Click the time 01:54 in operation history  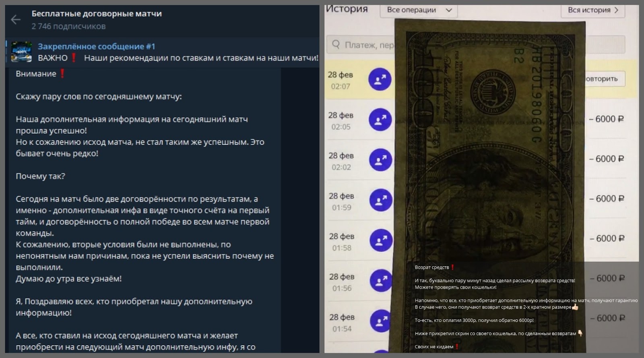[x=342, y=329]
